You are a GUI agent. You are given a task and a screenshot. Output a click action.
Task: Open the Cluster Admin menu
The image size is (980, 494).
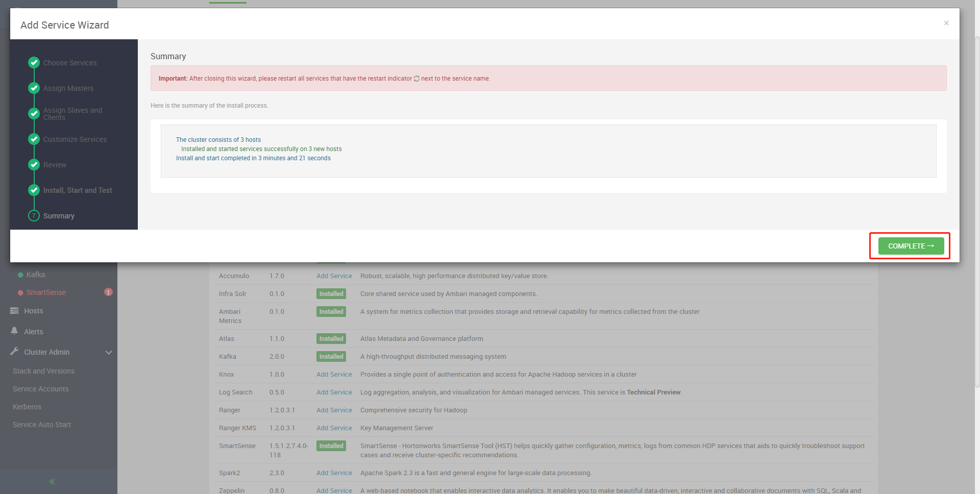(47, 352)
